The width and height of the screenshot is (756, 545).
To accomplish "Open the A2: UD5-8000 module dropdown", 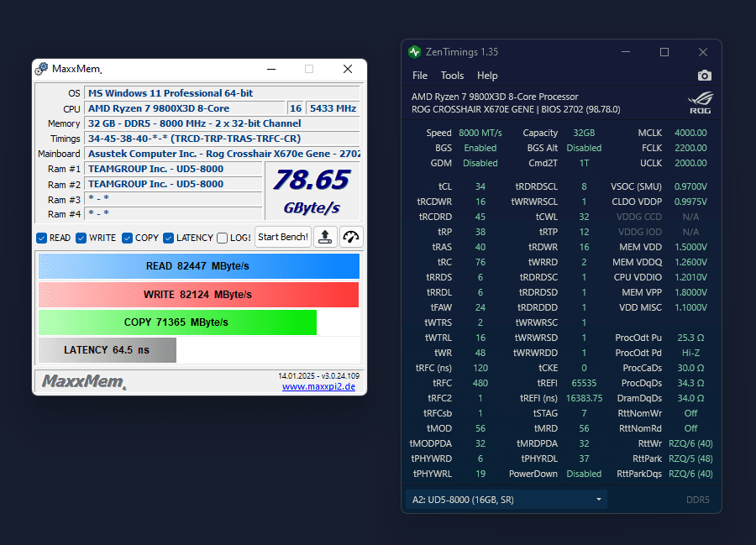I will (507, 500).
